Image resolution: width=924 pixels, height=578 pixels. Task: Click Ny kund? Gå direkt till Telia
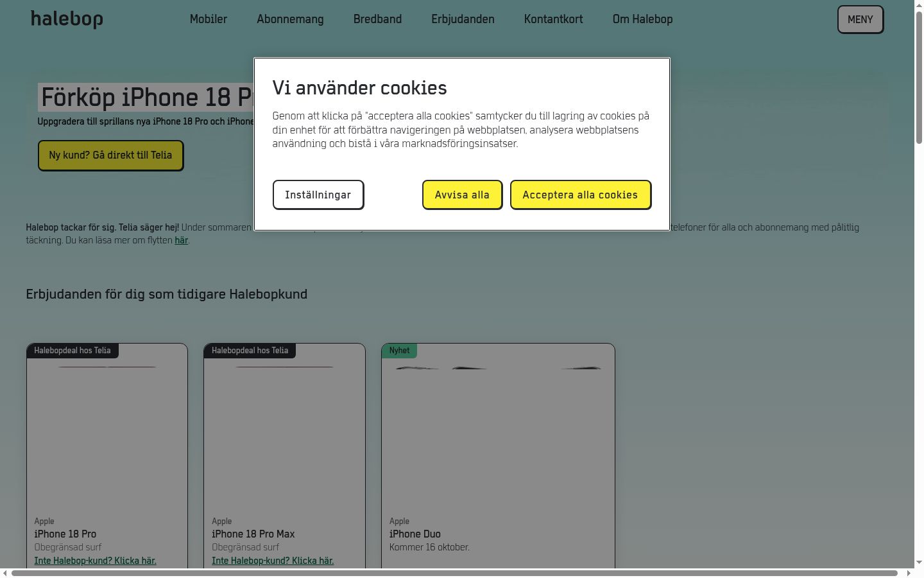pyautogui.click(x=110, y=155)
